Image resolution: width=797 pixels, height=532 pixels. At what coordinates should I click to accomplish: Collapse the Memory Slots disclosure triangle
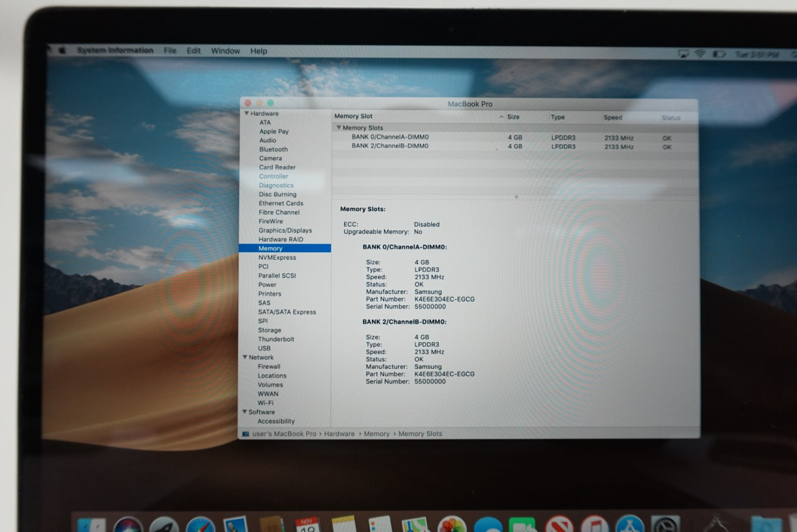coord(338,127)
